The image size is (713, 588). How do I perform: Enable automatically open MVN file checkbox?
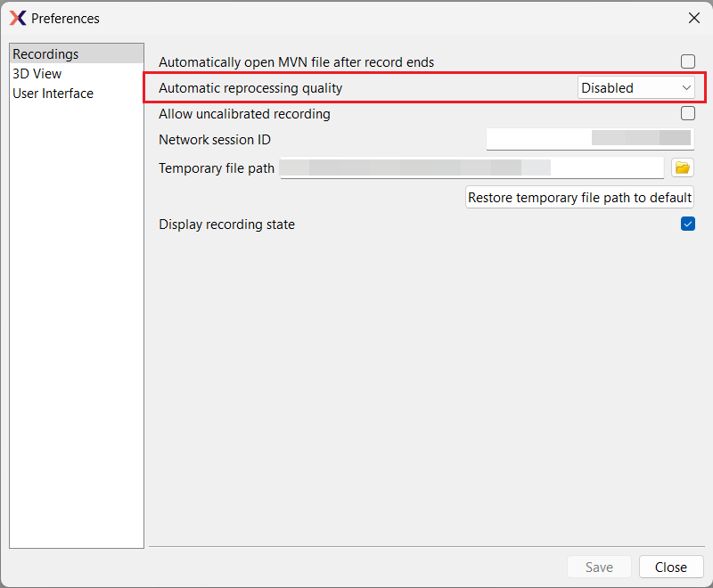point(688,61)
